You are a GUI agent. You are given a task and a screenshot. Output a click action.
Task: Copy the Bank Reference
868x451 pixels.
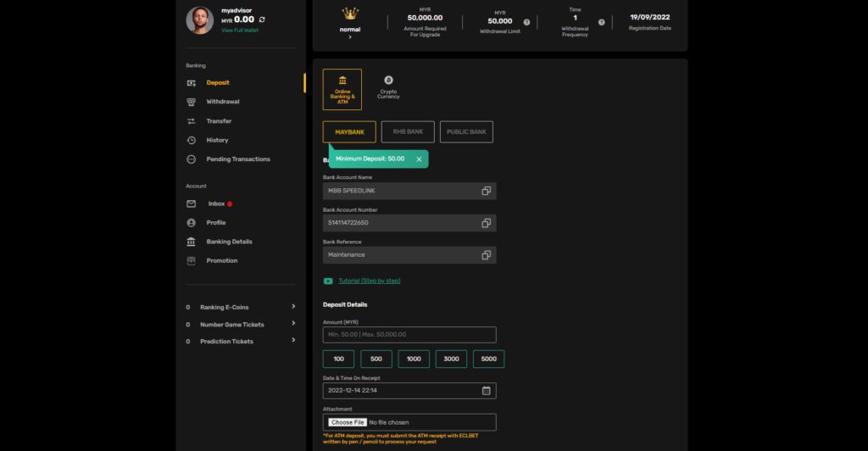tap(486, 255)
